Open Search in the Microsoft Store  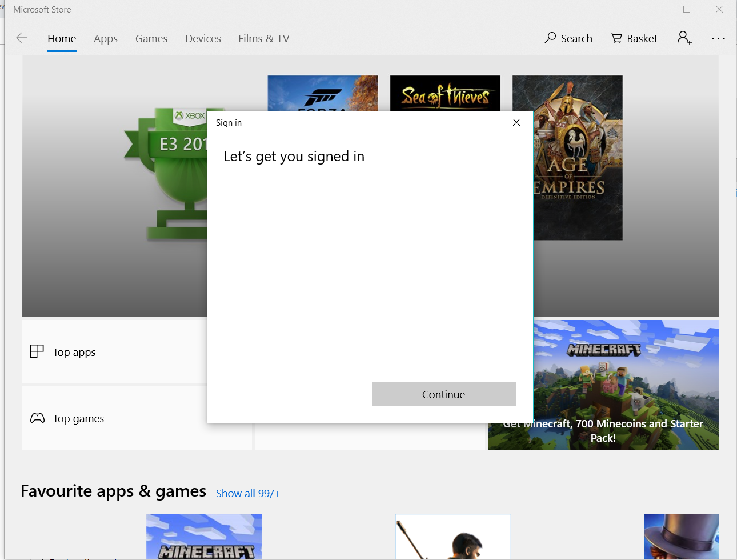[568, 38]
